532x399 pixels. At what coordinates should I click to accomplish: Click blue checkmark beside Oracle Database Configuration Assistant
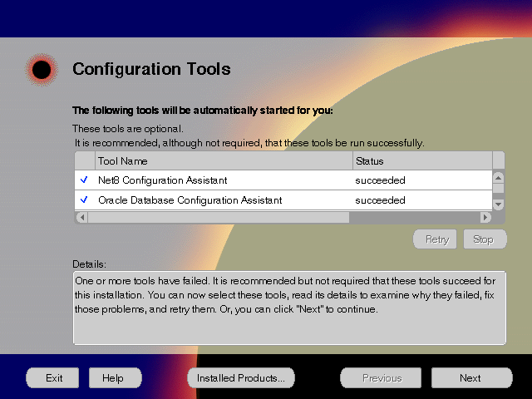click(x=84, y=199)
